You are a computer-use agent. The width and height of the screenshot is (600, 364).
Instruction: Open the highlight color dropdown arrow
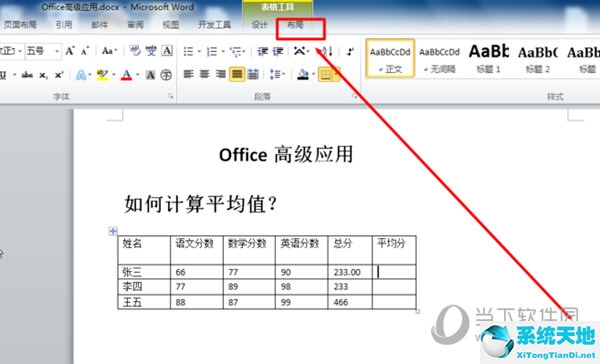(114, 75)
